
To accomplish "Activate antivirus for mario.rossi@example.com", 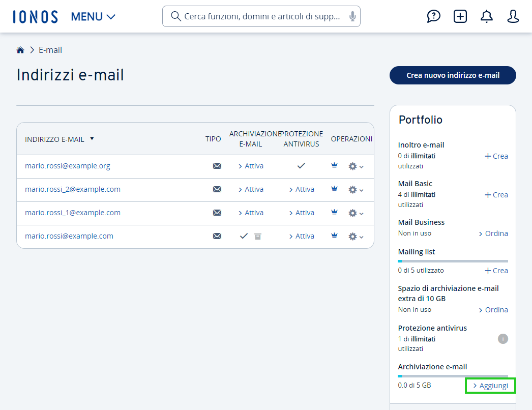I will [302, 236].
